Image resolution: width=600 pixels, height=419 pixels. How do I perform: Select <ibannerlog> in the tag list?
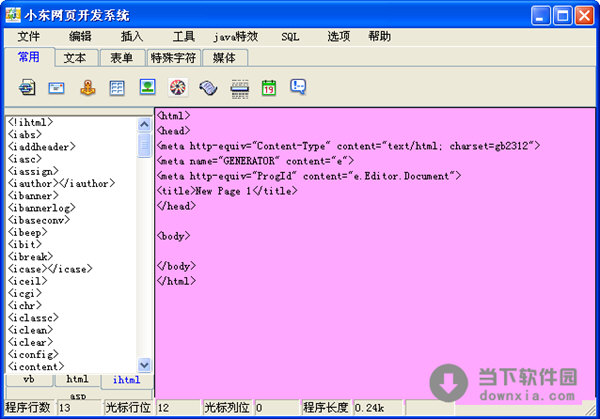(x=42, y=208)
